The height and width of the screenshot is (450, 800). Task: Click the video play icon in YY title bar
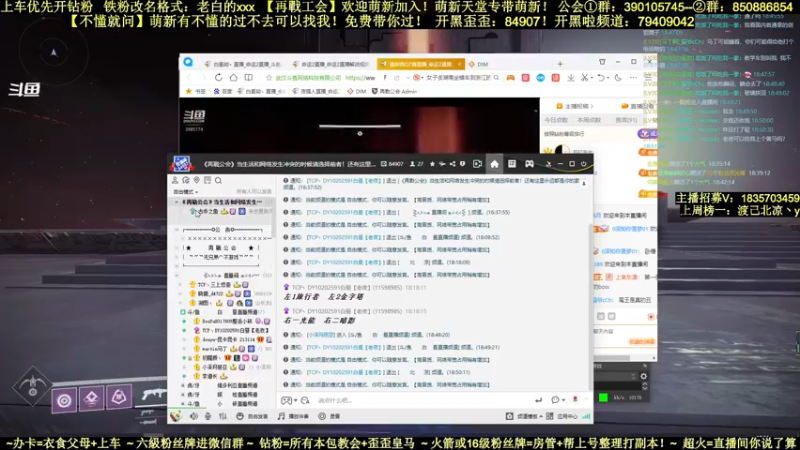[x=477, y=164]
